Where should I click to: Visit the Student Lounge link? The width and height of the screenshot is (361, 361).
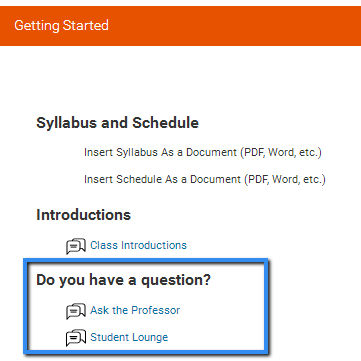click(129, 337)
